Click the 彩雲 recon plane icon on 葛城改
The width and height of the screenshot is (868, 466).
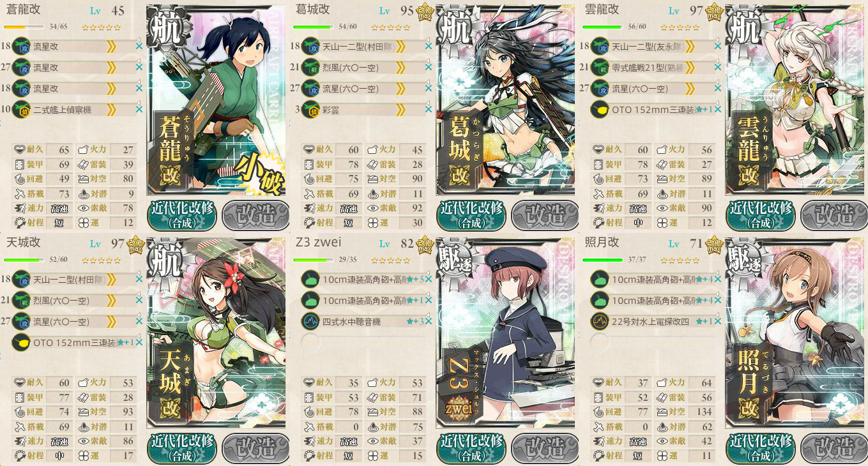[x=311, y=109]
